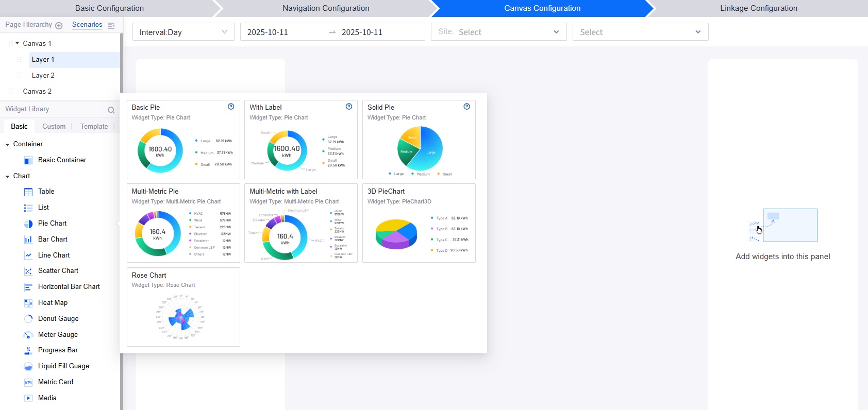The height and width of the screenshot is (410, 868).
Task: Switch to the Custom widget tab
Action: click(54, 126)
